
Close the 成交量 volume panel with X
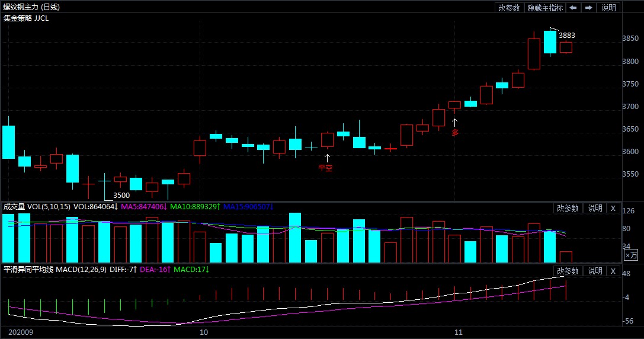click(613, 208)
